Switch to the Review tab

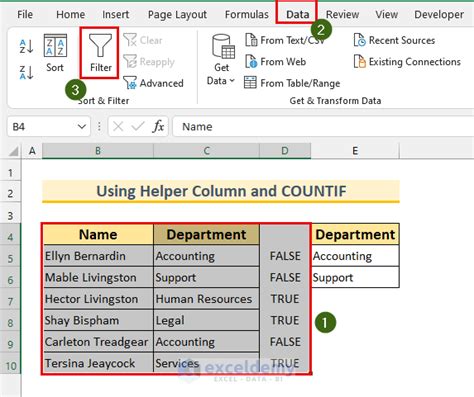tap(342, 15)
